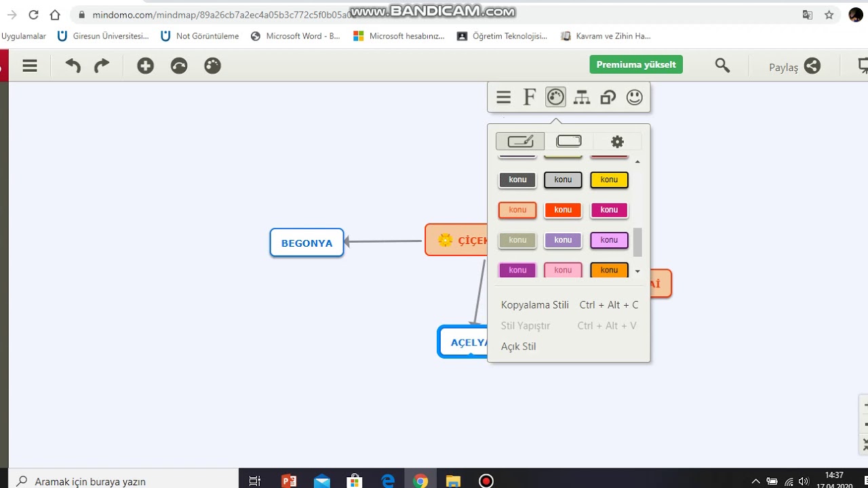Click the Paylaş share icon

pyautogui.click(x=812, y=66)
